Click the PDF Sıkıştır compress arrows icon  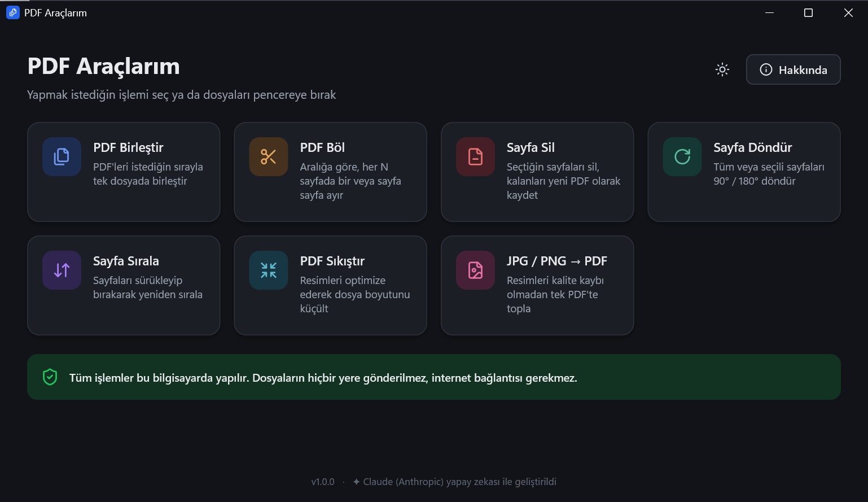click(x=269, y=270)
